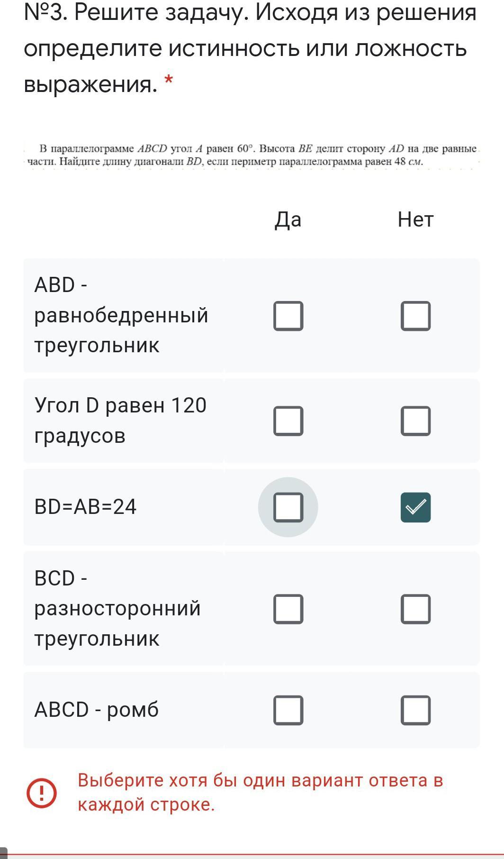504x859 pixels.
Task: Check "Да" for ABD равнобедренный треугольник
Action: click(x=288, y=316)
